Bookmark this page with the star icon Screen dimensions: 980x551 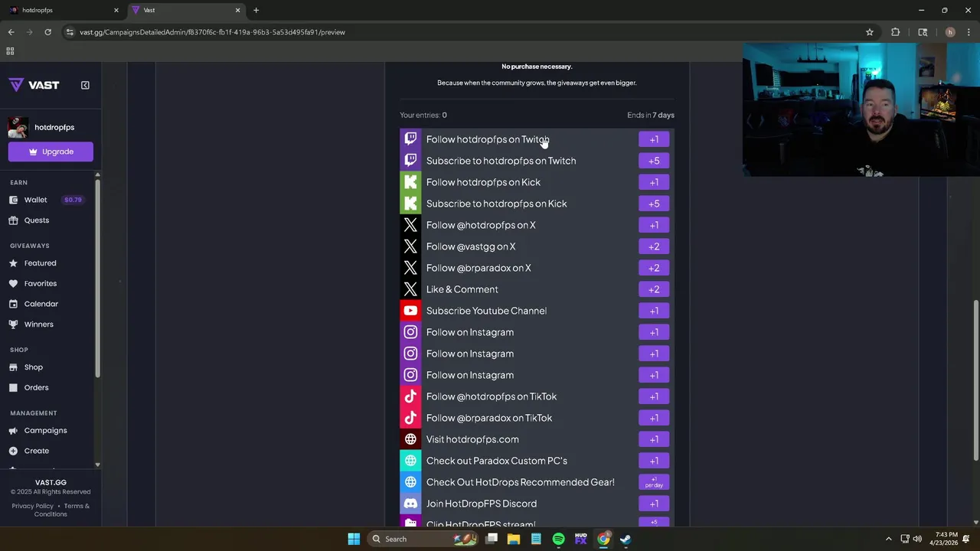pos(870,32)
